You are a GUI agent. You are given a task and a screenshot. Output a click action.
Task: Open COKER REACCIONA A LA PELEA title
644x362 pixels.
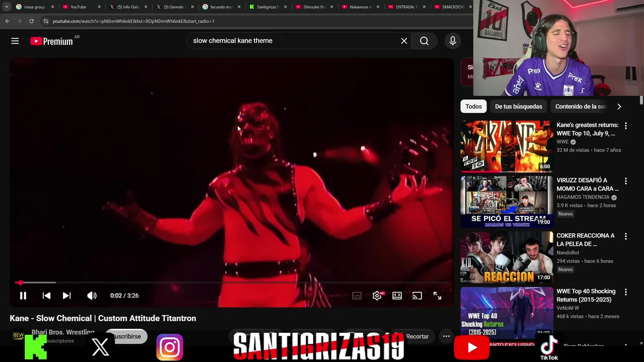coord(586,240)
